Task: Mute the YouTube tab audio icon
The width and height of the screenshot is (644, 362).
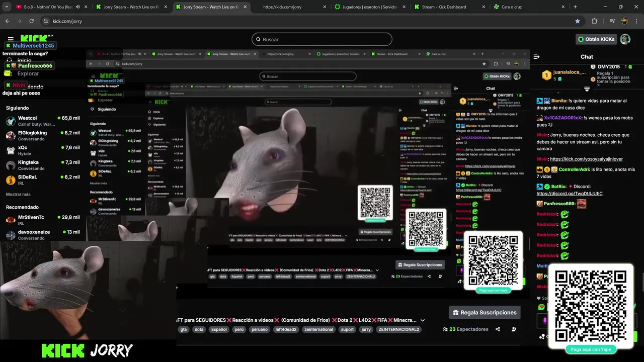Action: point(77,7)
